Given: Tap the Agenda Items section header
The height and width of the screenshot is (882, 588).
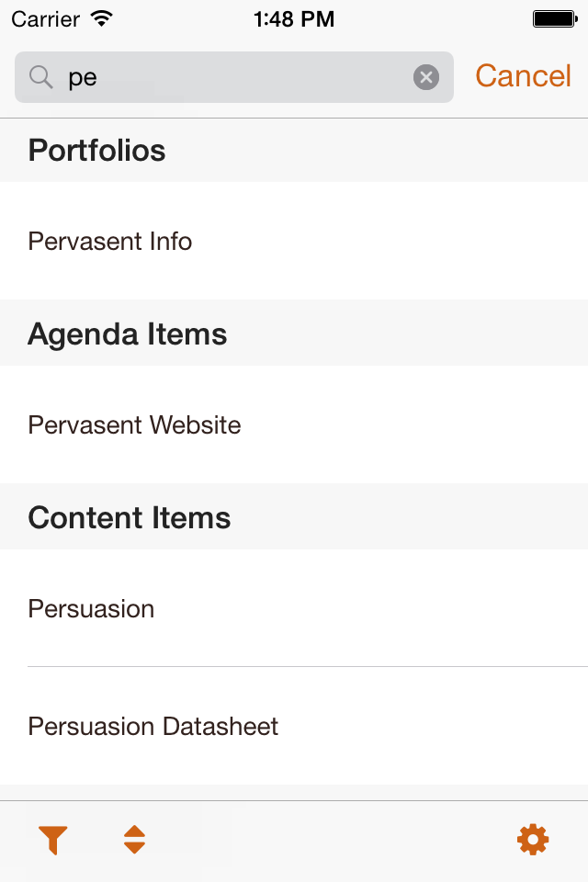Looking at the screenshot, I should point(294,334).
